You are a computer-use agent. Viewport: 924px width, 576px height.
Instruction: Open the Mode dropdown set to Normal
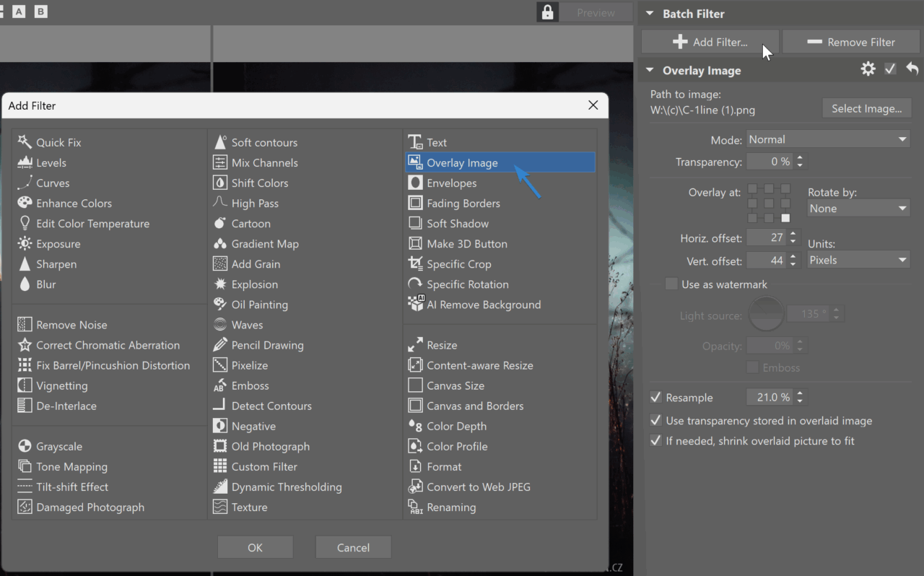(x=828, y=139)
